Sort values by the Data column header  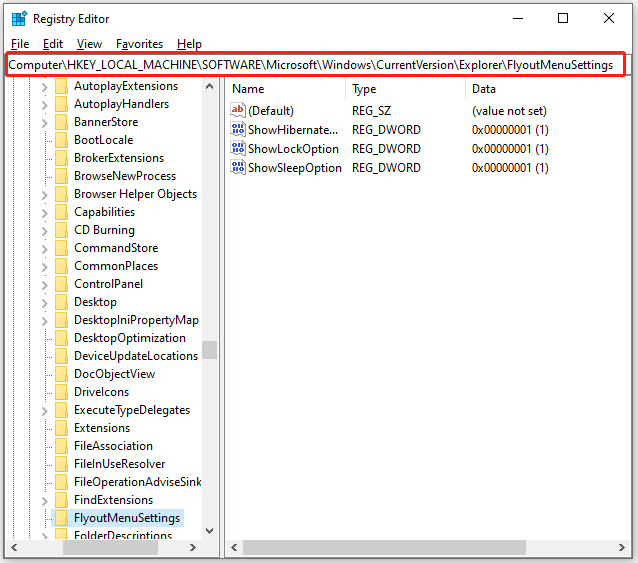point(547,89)
